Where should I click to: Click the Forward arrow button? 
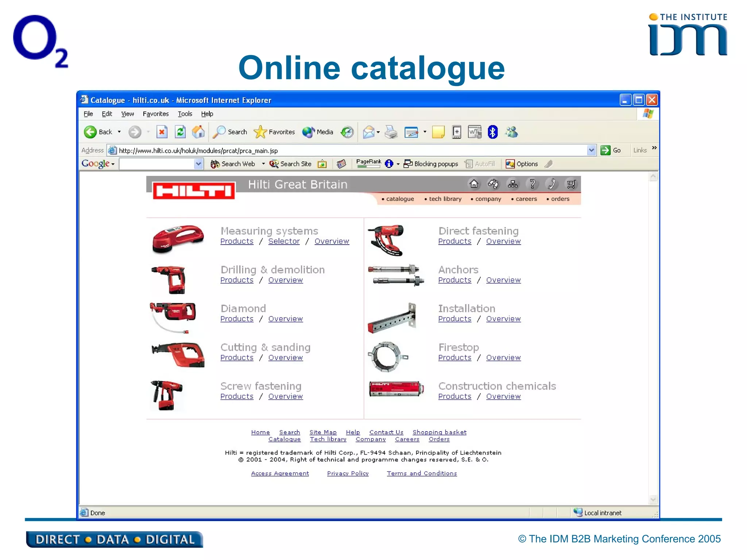tap(135, 132)
